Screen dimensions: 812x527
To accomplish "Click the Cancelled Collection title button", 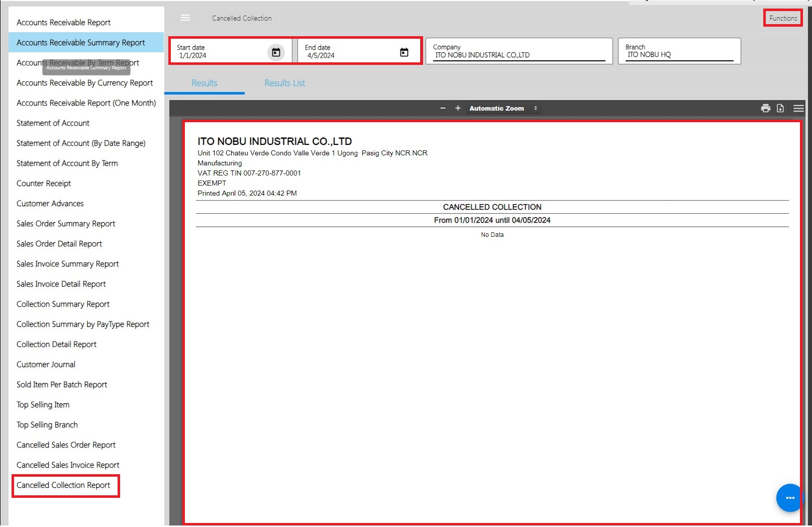I will (242, 18).
